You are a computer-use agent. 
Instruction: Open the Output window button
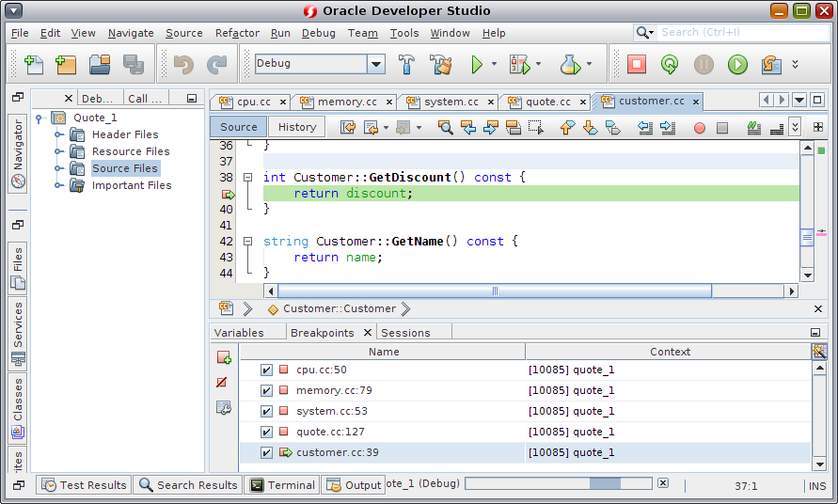[x=354, y=485]
